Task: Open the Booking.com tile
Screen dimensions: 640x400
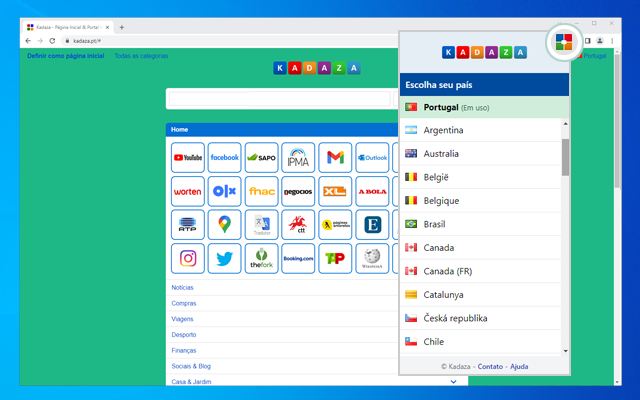Action: point(298,258)
